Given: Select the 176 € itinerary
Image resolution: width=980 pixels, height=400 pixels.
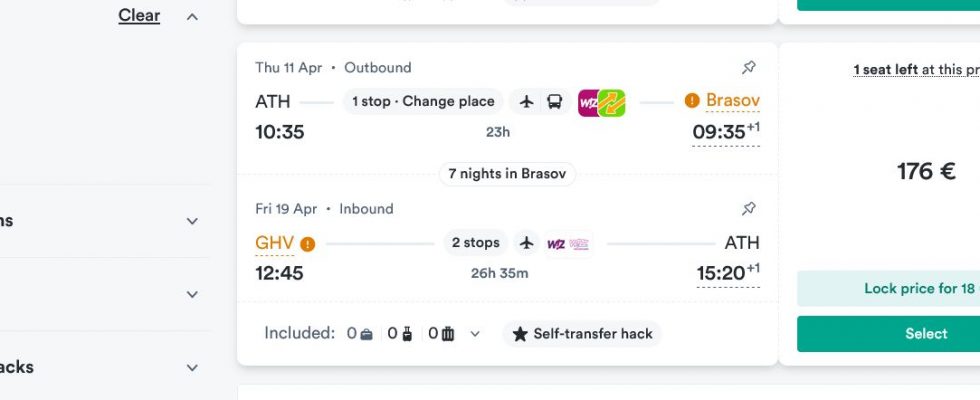Looking at the screenshot, I should [x=888, y=334].
